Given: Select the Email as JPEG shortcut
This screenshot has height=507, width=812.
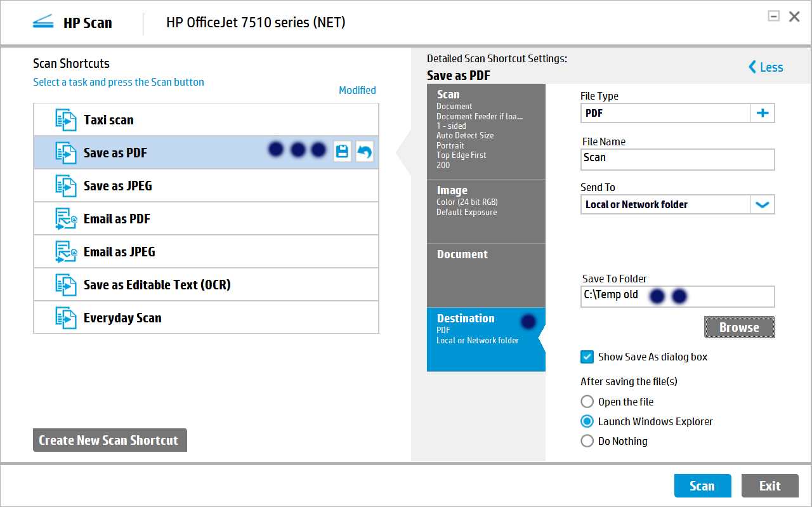Looking at the screenshot, I should tap(206, 252).
